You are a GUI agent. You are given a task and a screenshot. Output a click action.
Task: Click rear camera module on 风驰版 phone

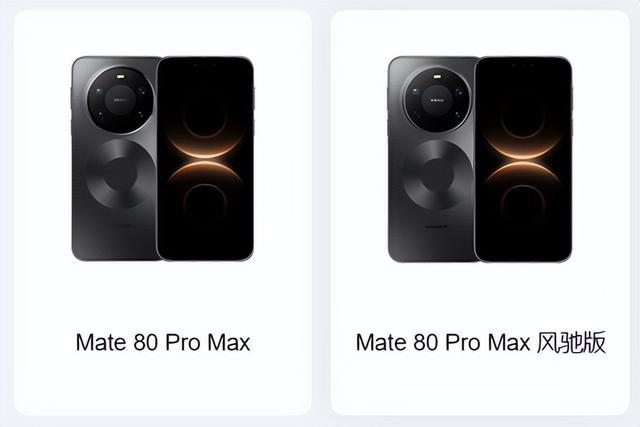437,100
